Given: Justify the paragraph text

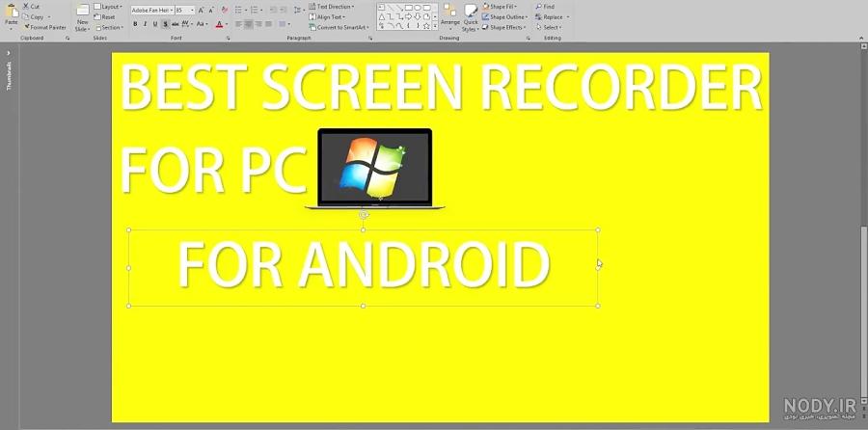Looking at the screenshot, I should [268, 24].
